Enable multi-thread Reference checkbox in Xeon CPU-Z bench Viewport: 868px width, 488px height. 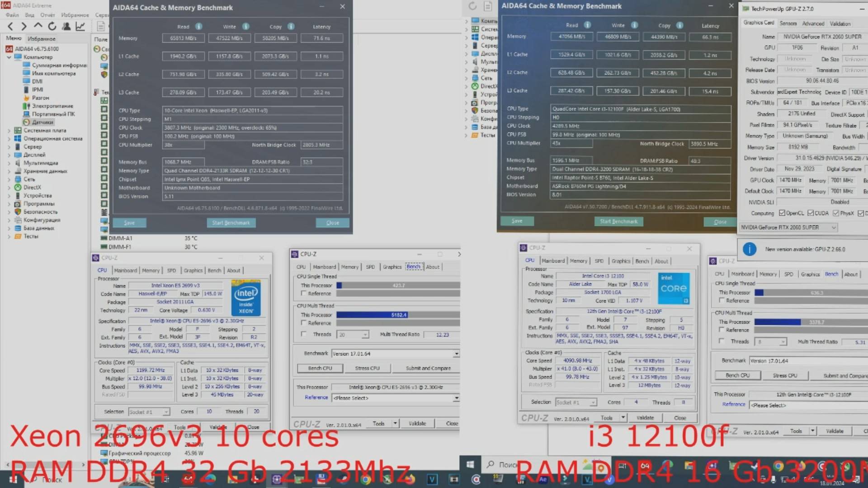(x=304, y=323)
